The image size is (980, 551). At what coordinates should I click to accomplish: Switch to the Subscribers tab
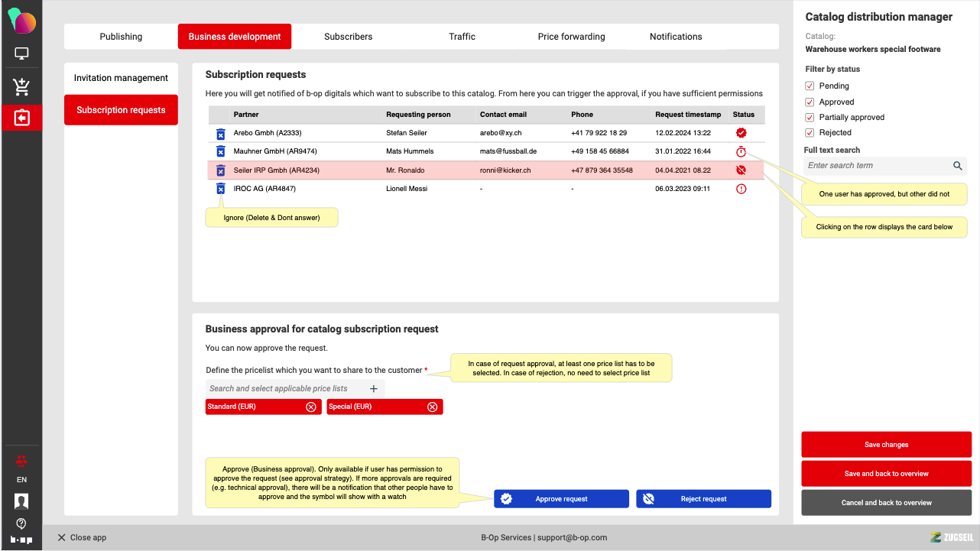[348, 37]
